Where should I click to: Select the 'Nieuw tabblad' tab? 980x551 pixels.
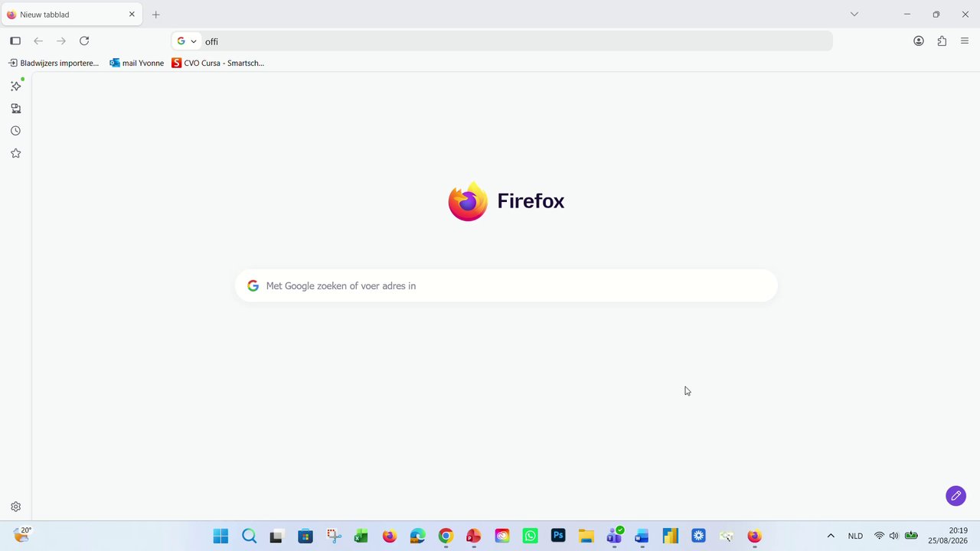click(73, 15)
